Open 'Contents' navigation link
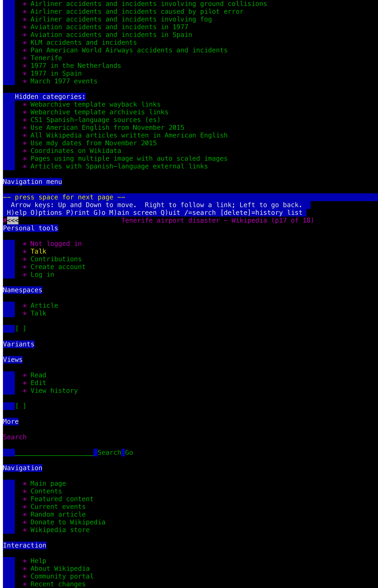 pyautogui.click(x=46, y=491)
